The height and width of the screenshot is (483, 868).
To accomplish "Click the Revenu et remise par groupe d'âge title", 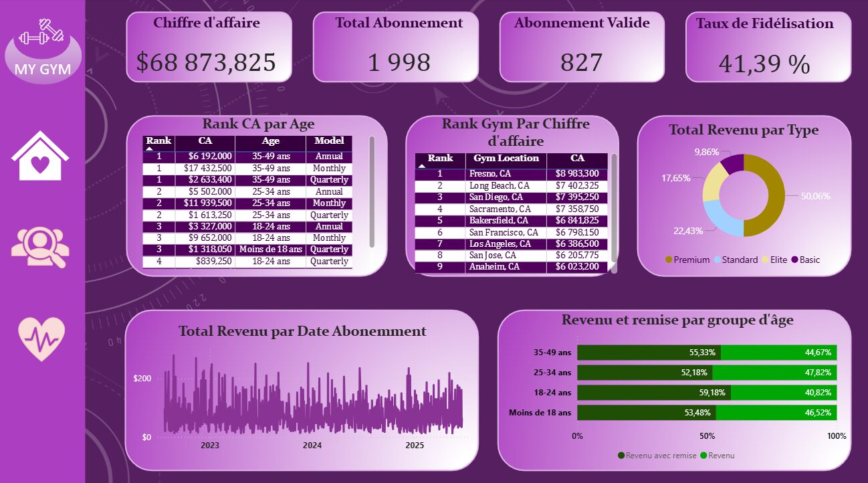I will click(677, 320).
